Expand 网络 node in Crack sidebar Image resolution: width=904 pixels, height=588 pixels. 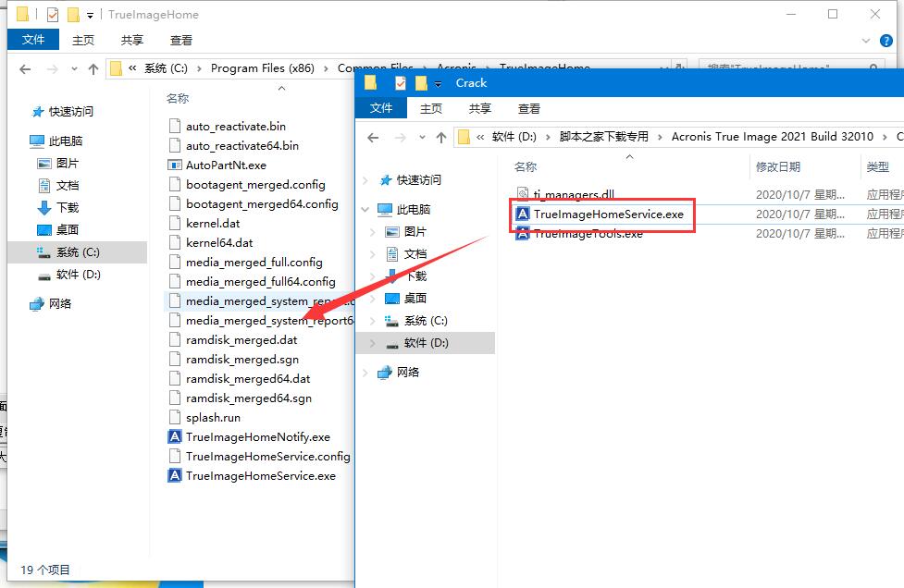365,372
